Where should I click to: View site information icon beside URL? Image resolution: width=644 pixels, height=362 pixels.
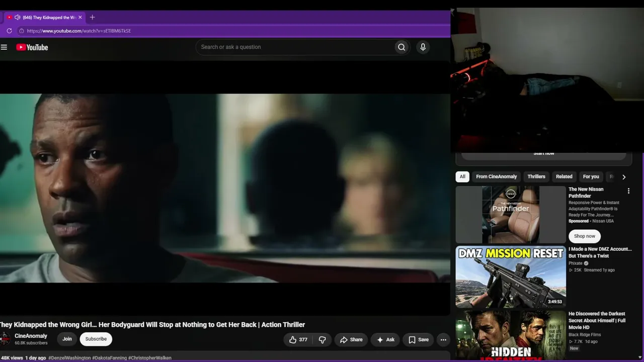(21, 31)
